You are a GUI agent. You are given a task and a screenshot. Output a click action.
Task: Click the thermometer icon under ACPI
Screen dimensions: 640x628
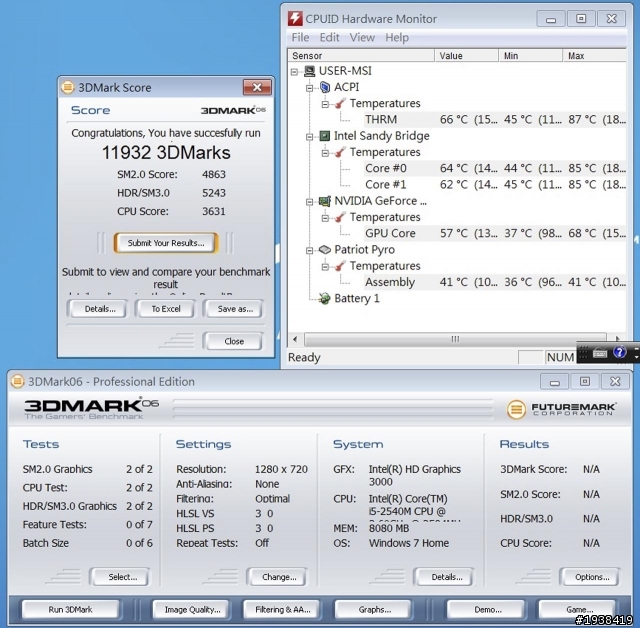[x=340, y=103]
